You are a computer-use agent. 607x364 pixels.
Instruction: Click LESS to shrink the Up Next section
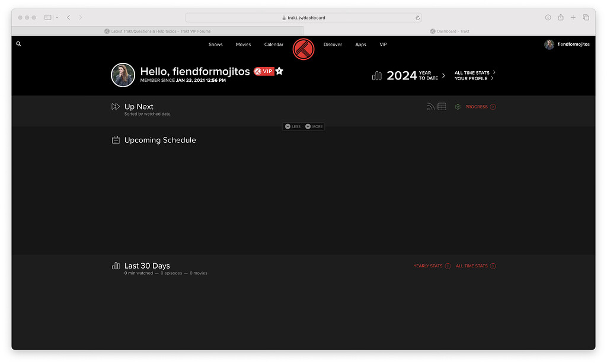pyautogui.click(x=292, y=126)
